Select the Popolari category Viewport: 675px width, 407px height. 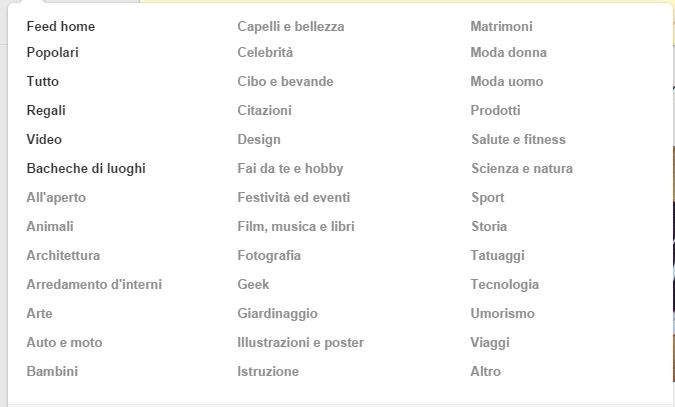pos(53,52)
